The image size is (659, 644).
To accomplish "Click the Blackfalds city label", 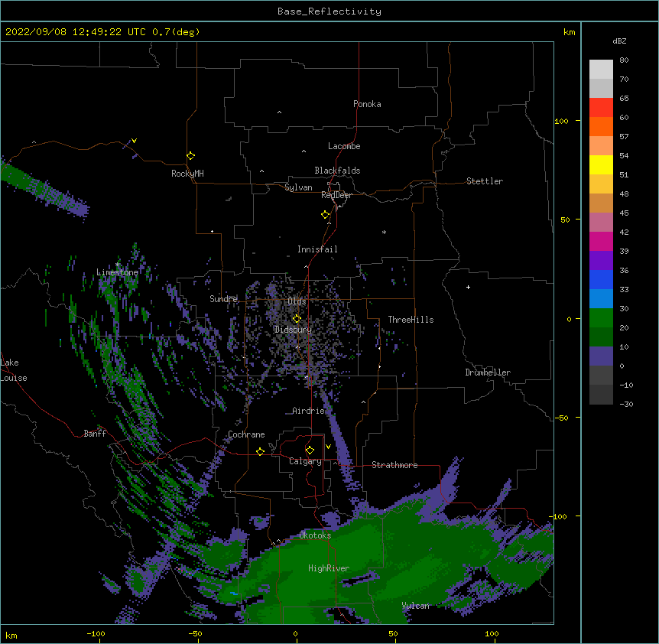I will click(x=337, y=171).
